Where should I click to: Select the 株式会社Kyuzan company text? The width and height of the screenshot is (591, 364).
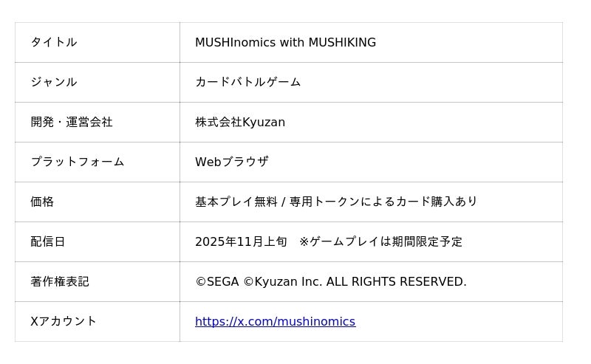(240, 123)
